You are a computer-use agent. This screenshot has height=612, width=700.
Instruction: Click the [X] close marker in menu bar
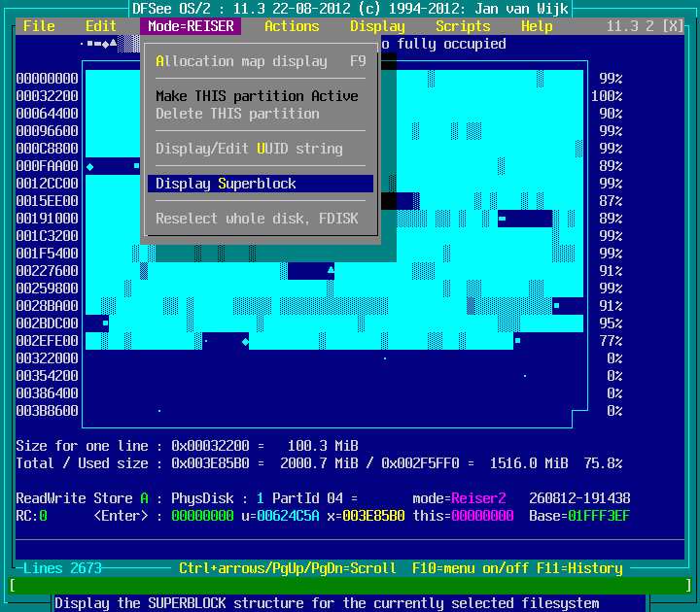point(673,26)
